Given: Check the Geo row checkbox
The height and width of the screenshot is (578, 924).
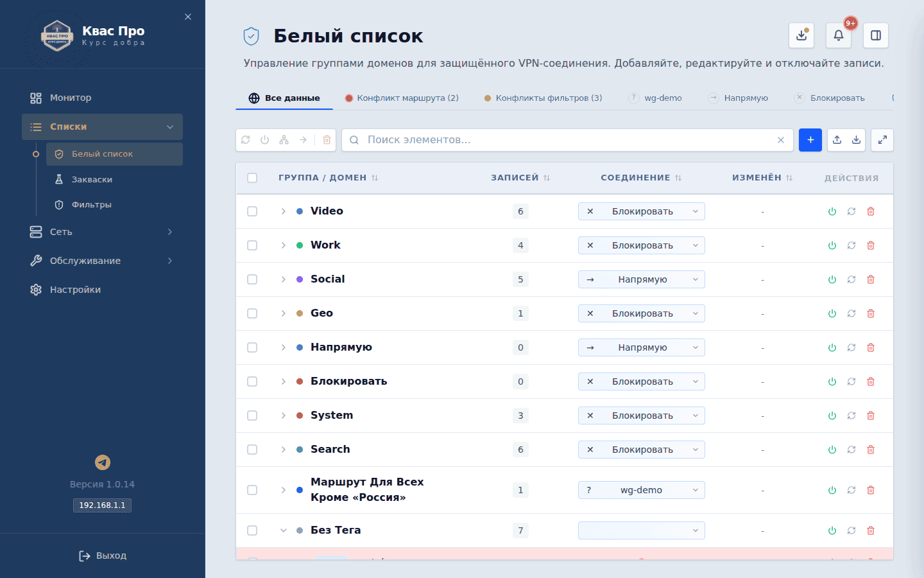Looking at the screenshot, I should tap(252, 313).
